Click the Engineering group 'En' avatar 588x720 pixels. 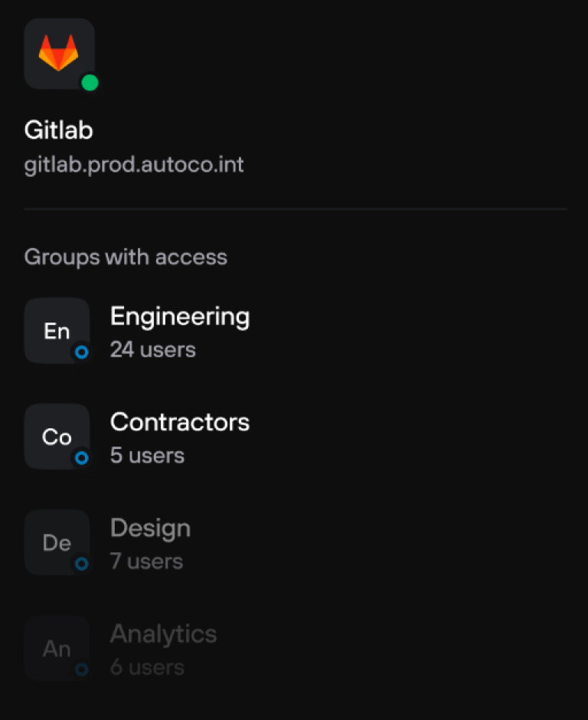[57, 330]
